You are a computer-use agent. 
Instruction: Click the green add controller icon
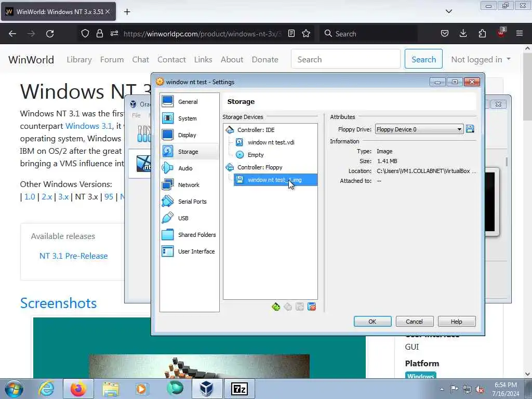[276, 307]
